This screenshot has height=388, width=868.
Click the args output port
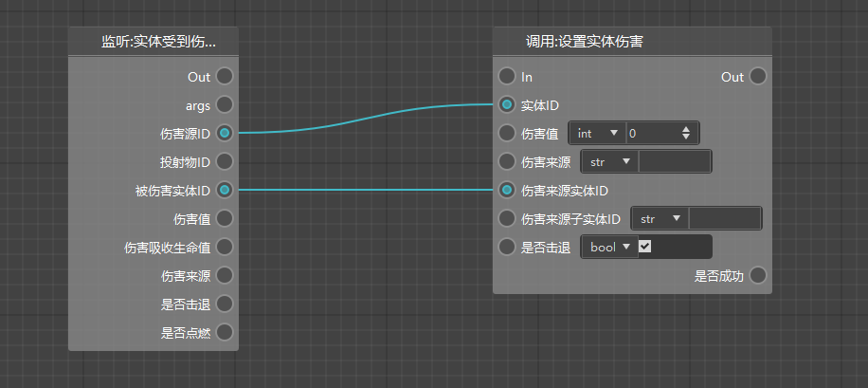click(225, 104)
